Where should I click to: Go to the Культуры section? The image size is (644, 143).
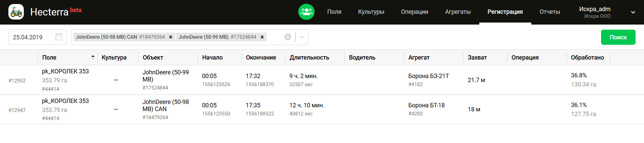coord(371,12)
